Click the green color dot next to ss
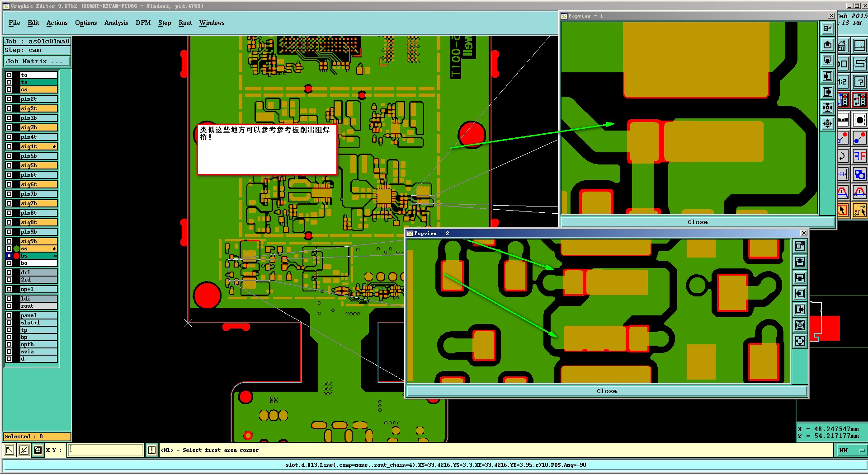 pos(16,249)
